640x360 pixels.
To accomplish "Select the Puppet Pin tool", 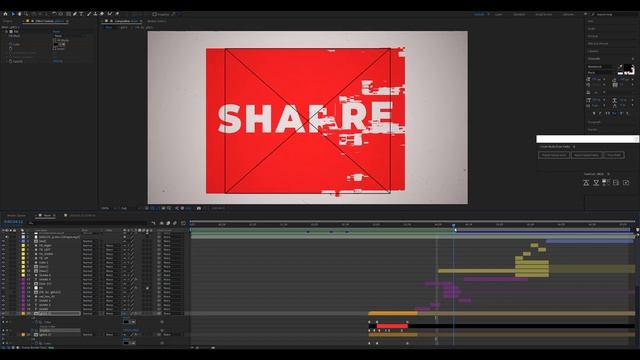I will tap(117, 14).
